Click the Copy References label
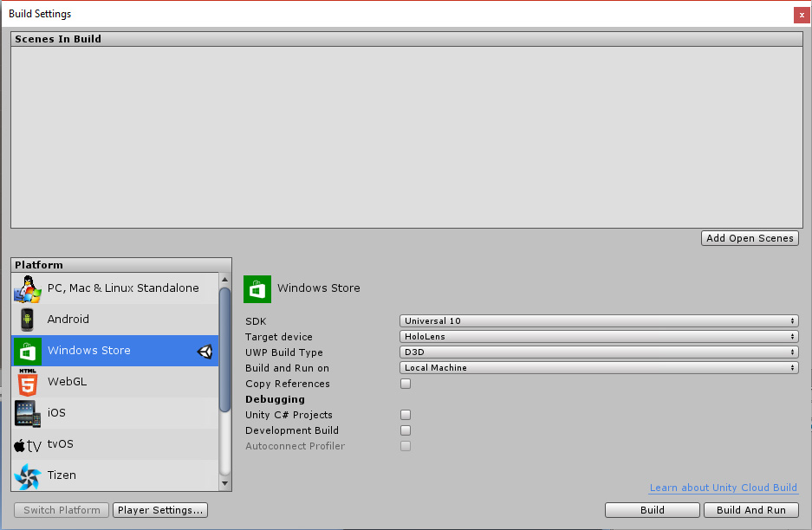The width and height of the screenshot is (812, 530). click(x=288, y=384)
